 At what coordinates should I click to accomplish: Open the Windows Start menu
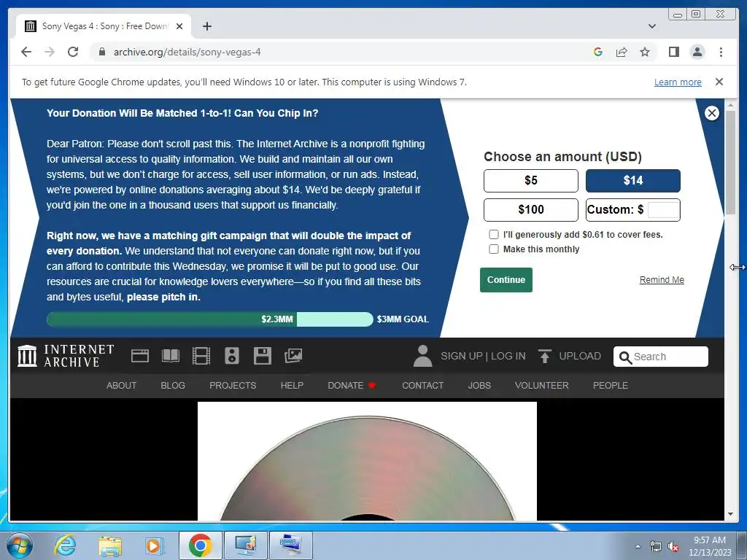click(20, 545)
